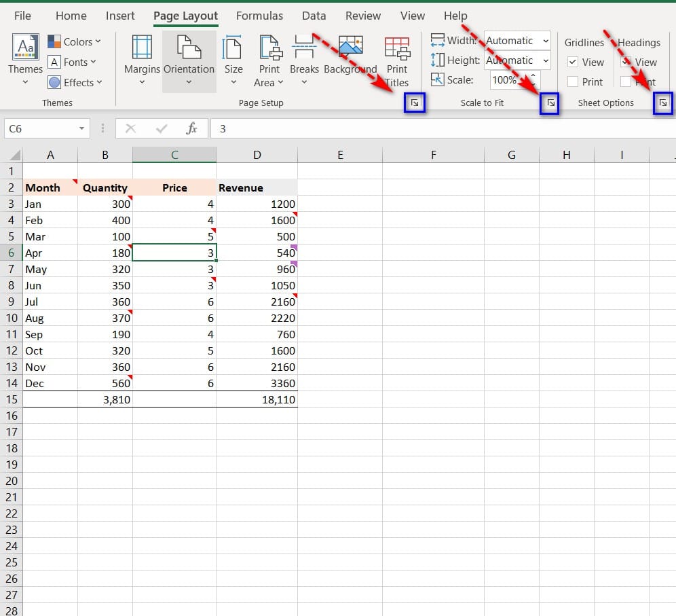Enable Headings Print checkbox

pos(626,81)
